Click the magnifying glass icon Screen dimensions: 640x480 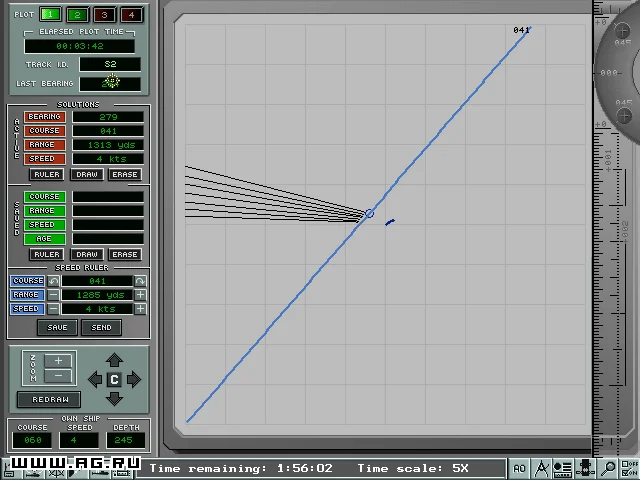607,469
